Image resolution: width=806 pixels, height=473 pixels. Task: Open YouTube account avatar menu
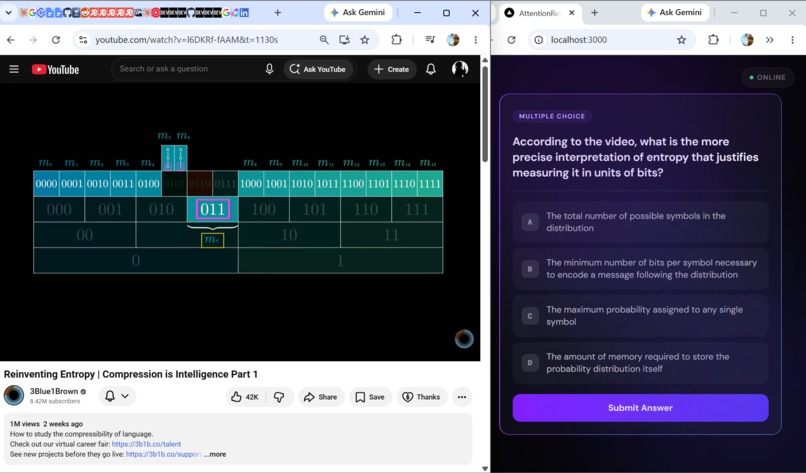460,69
